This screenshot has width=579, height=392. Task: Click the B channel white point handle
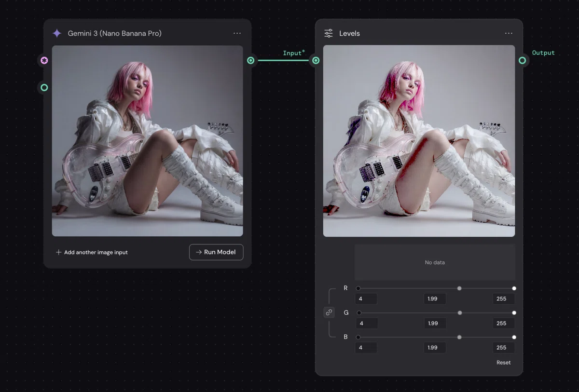click(514, 337)
